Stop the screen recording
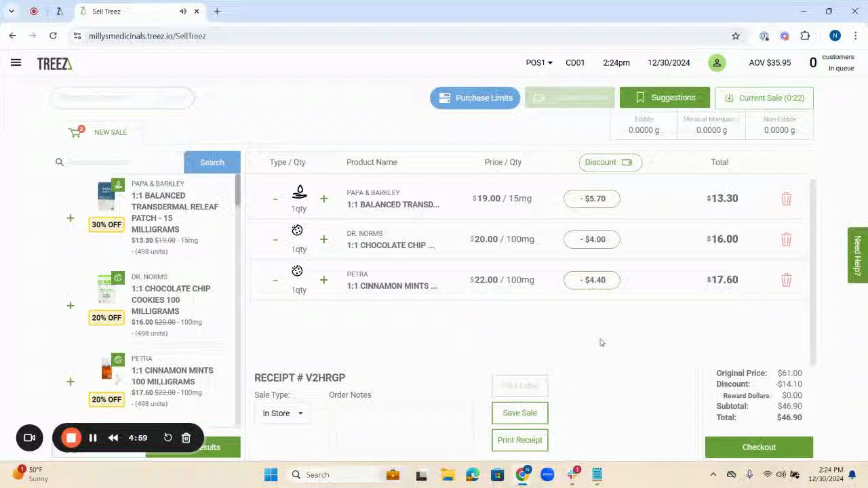 (x=71, y=438)
